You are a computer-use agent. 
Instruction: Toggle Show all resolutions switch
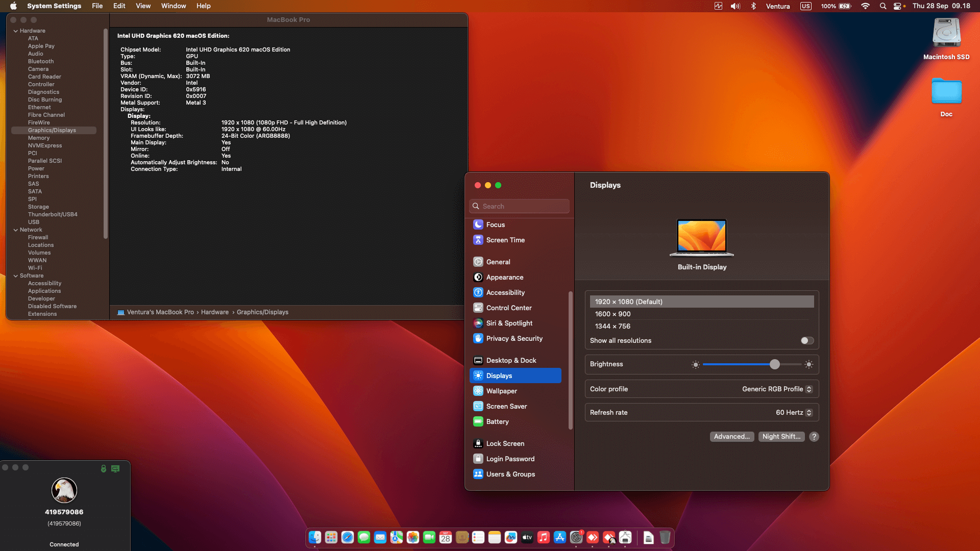click(x=807, y=341)
